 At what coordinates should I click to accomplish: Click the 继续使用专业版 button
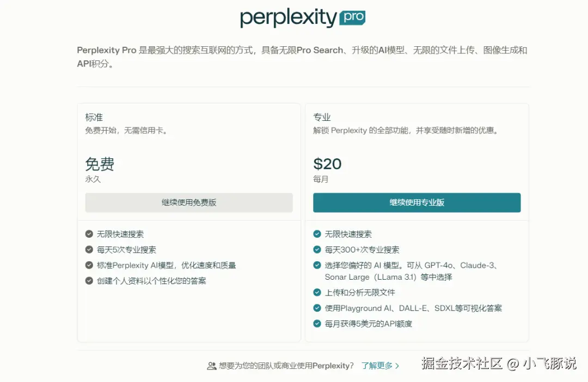click(x=416, y=202)
